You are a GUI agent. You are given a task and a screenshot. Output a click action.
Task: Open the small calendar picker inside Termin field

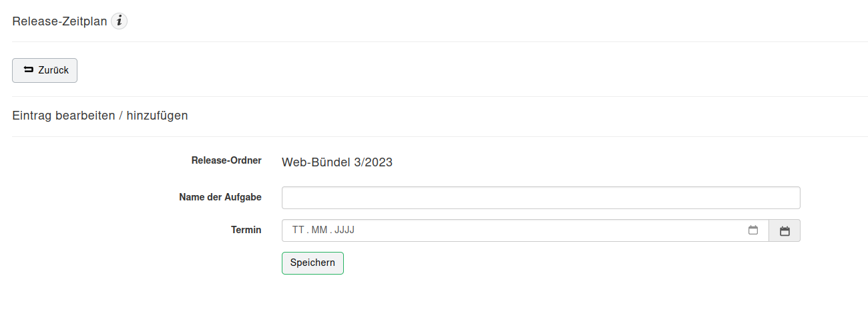point(753,230)
